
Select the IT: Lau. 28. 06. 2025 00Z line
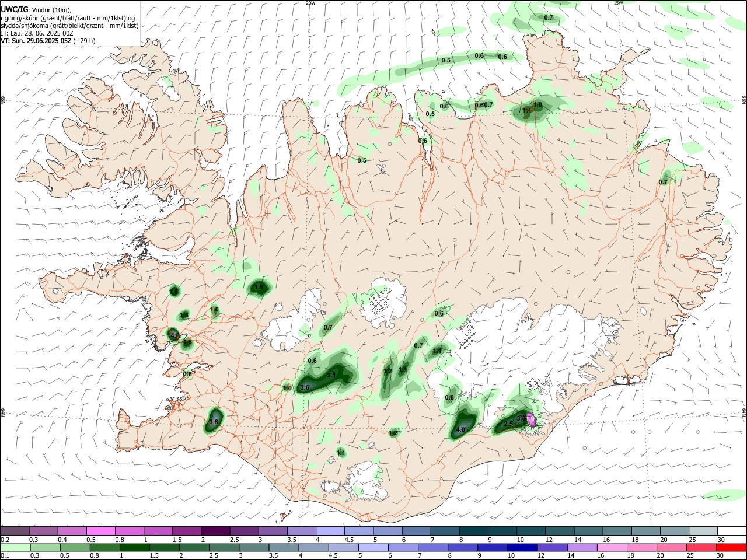pyautogui.click(x=37, y=33)
